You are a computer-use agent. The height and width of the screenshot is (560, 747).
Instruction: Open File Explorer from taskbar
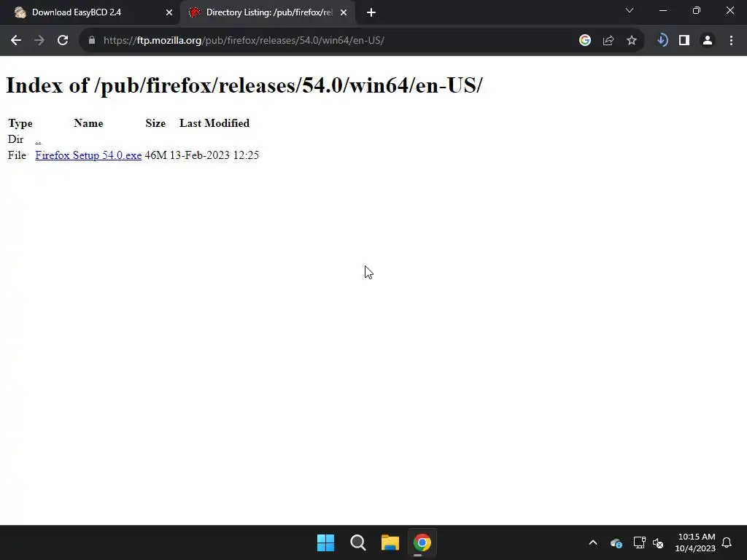click(x=390, y=542)
